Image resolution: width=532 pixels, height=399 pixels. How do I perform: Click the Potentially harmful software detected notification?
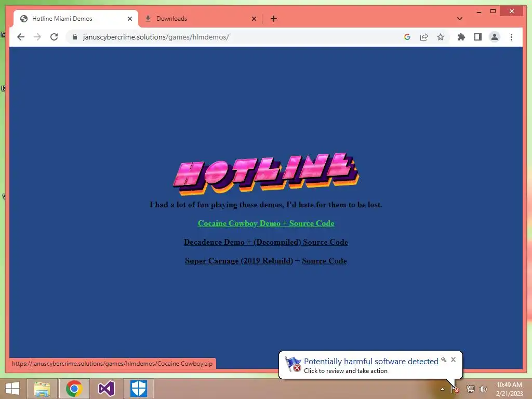coord(370,365)
